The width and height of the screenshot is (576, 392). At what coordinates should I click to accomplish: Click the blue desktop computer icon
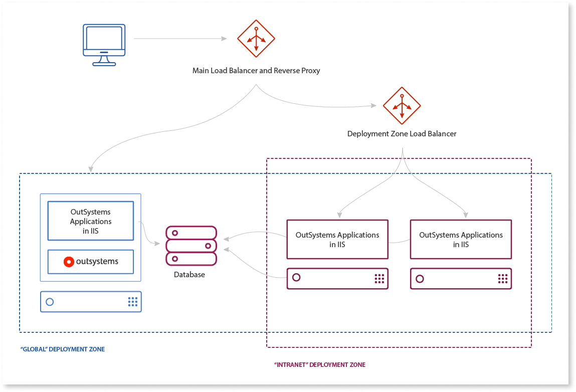click(104, 43)
